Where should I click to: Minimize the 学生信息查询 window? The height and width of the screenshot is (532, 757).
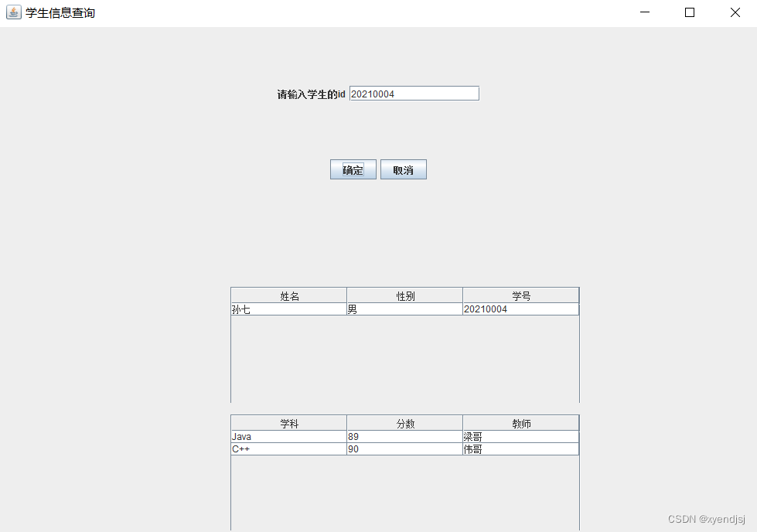pos(645,12)
